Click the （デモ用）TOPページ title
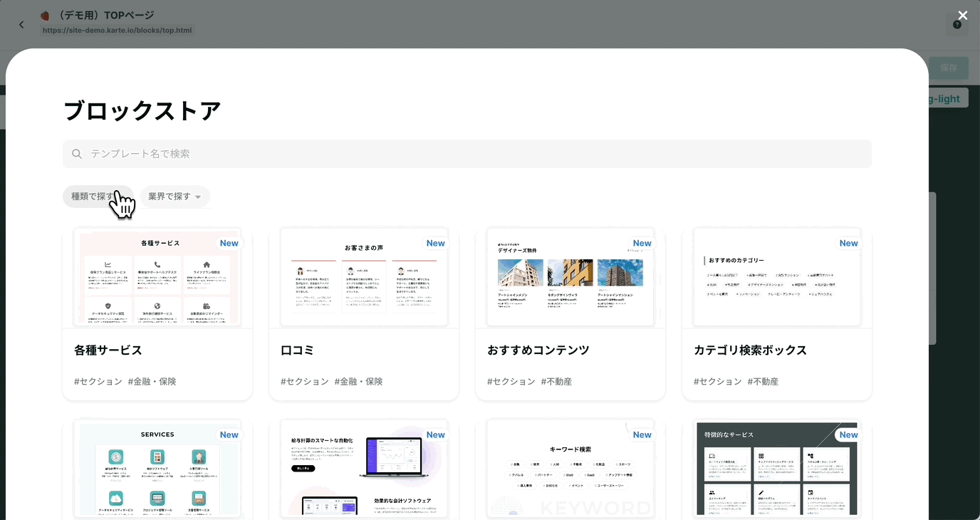Image resolution: width=980 pixels, height=520 pixels. [105, 15]
